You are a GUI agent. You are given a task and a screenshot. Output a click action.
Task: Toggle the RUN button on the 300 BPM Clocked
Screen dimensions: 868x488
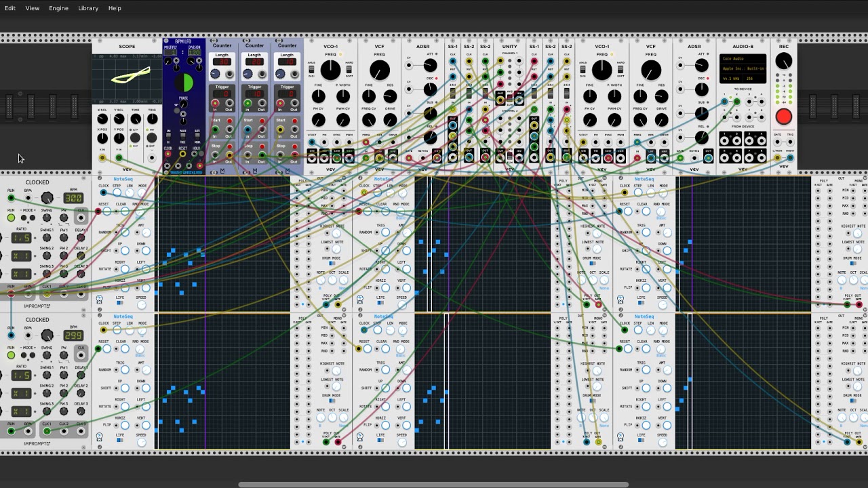pyautogui.click(x=11, y=218)
